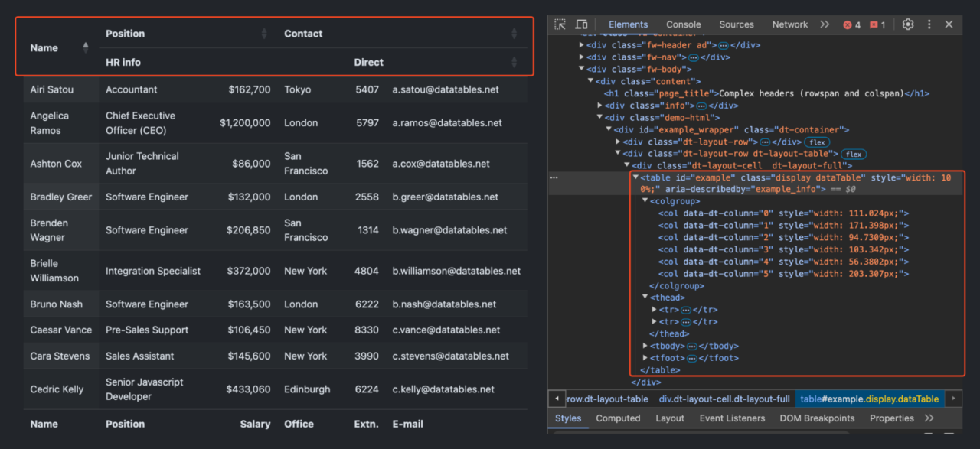
Task: Collapse the example_wrapper div node
Action: tap(609, 129)
